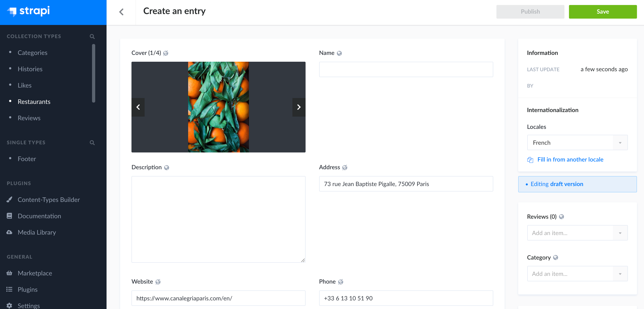The image size is (644, 309).
Task: Select Footer in single types menu
Action: pyautogui.click(x=27, y=158)
